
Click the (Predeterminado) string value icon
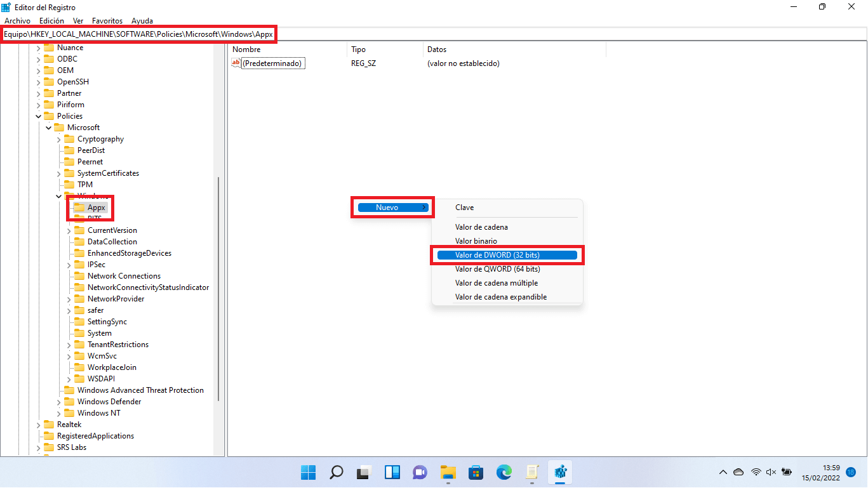click(236, 63)
